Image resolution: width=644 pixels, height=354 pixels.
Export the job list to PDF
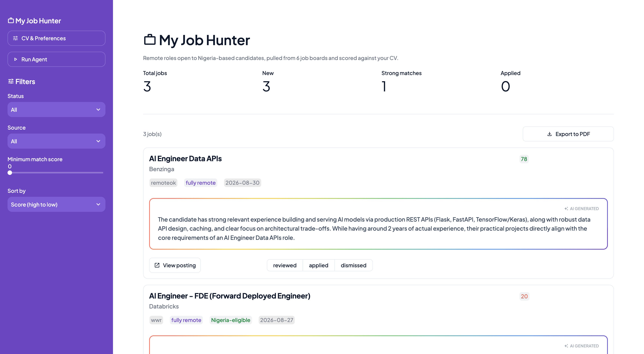pos(568,134)
